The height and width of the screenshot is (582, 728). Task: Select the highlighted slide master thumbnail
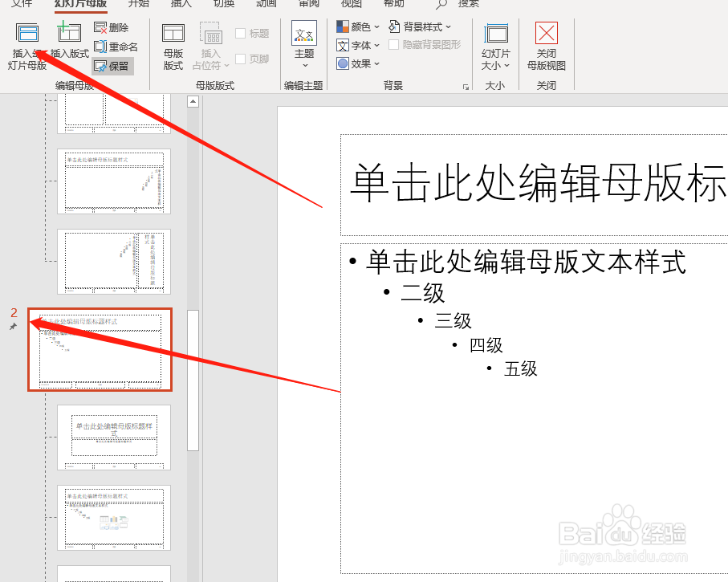(100, 348)
